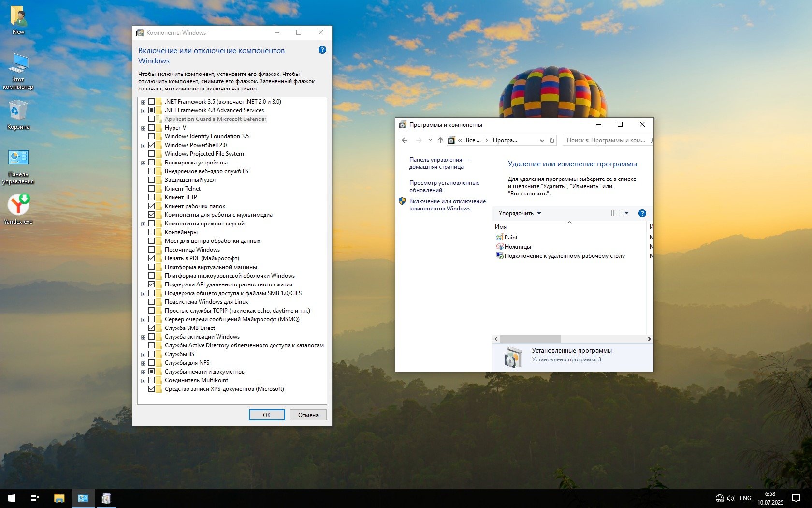The width and height of the screenshot is (812, 508).
Task: Open the Organize dropdown menu
Action: pos(520,213)
